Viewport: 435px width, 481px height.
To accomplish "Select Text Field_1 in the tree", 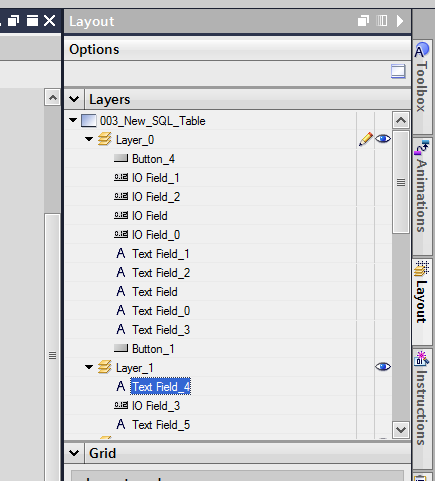I will pos(161,254).
